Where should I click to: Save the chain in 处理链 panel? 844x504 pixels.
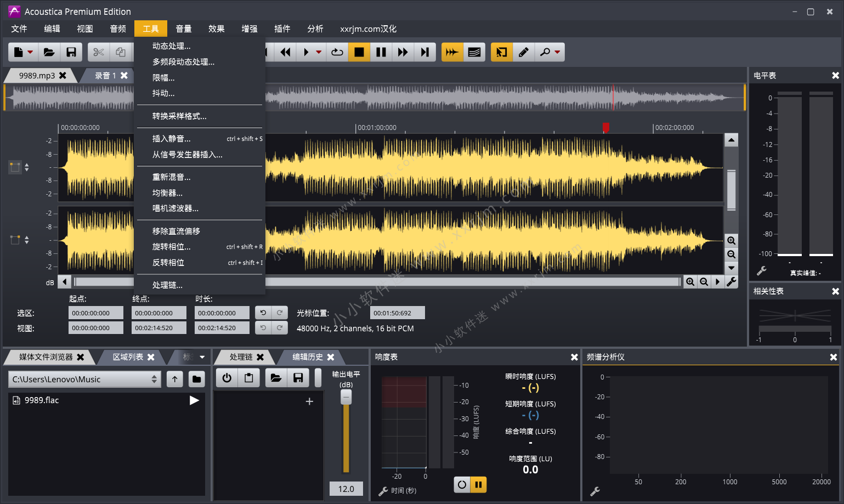(298, 378)
